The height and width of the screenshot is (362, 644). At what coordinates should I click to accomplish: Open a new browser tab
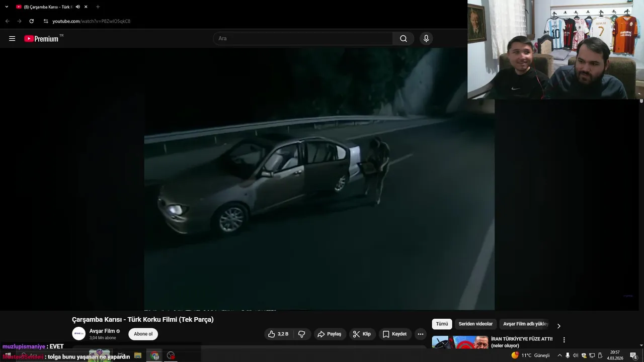98,7
